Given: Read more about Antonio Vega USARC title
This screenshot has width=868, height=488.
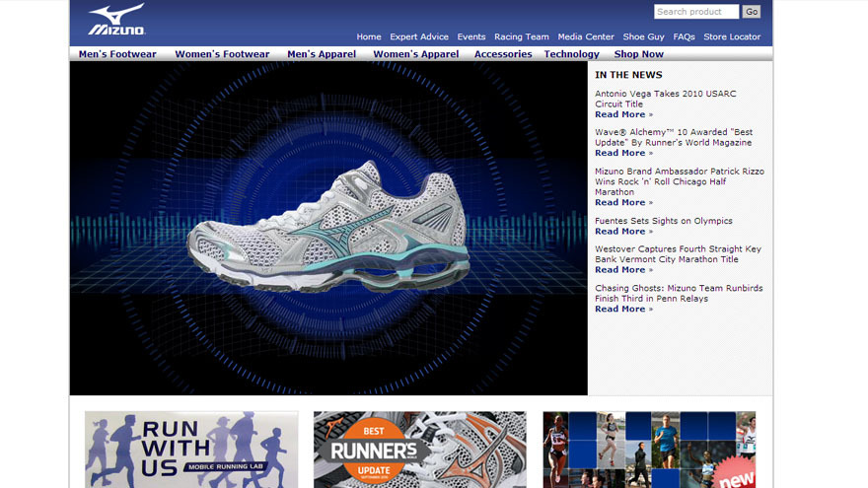Looking at the screenshot, I should coord(623,114).
